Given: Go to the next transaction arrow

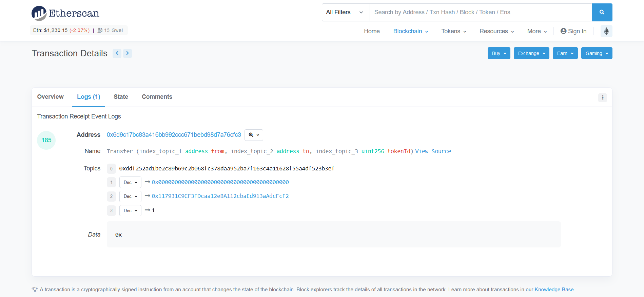Looking at the screenshot, I should click(128, 53).
